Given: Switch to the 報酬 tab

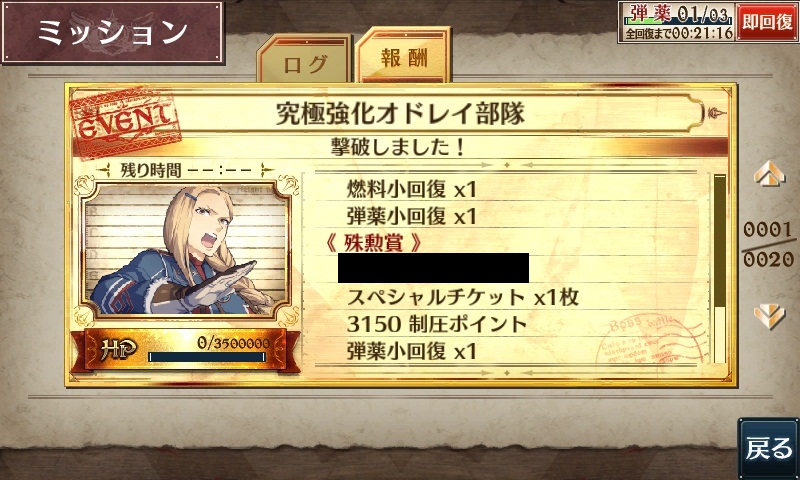Looking at the screenshot, I should tap(403, 55).
